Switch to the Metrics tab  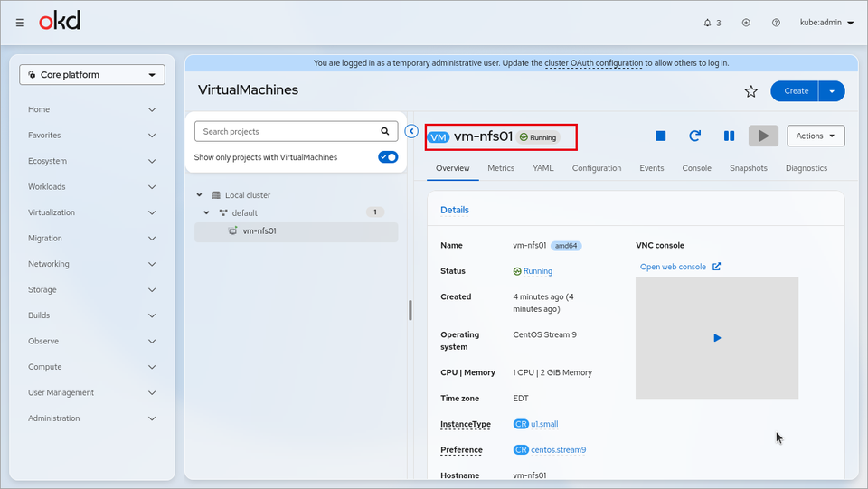(500, 168)
